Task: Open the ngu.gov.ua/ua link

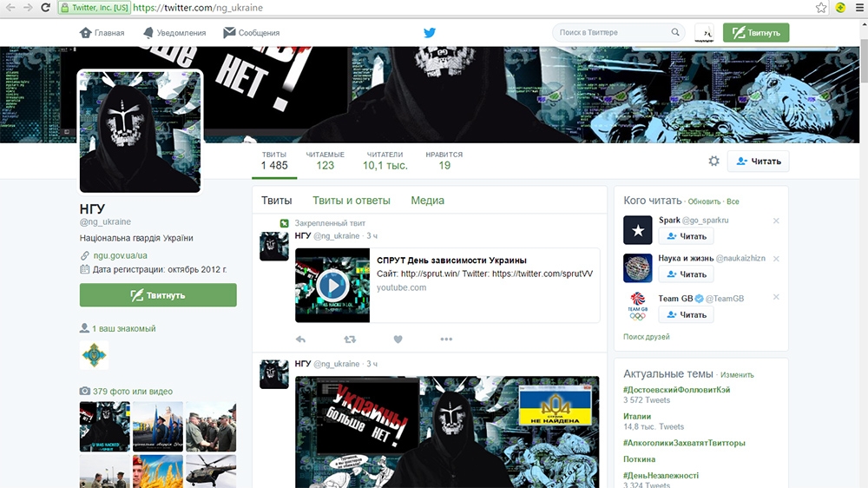Action: click(x=120, y=255)
